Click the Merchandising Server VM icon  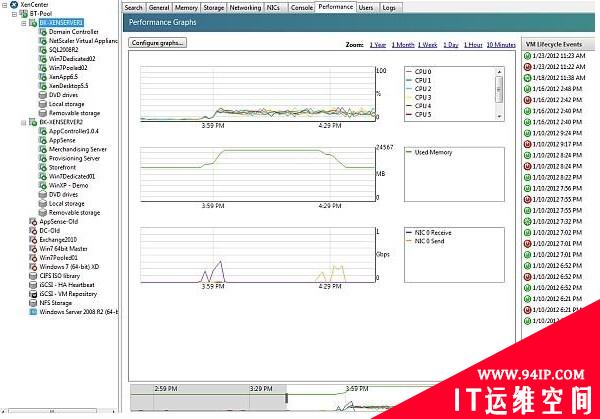43,149
